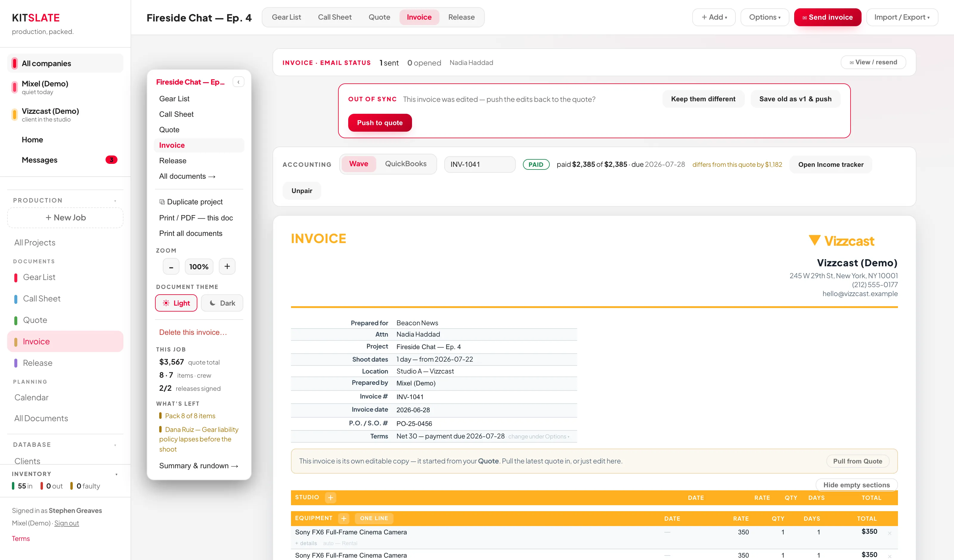The width and height of the screenshot is (954, 560).
Task: Switch accounting to Wave
Action: click(359, 164)
